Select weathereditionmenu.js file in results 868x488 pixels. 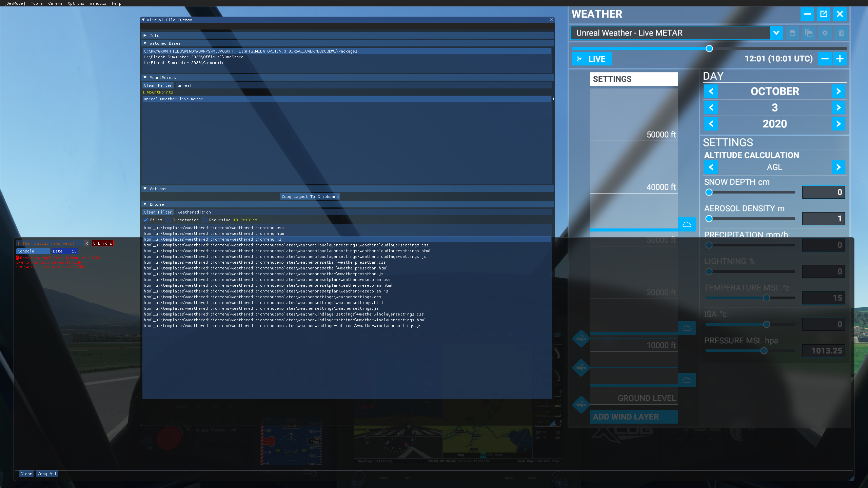212,239
